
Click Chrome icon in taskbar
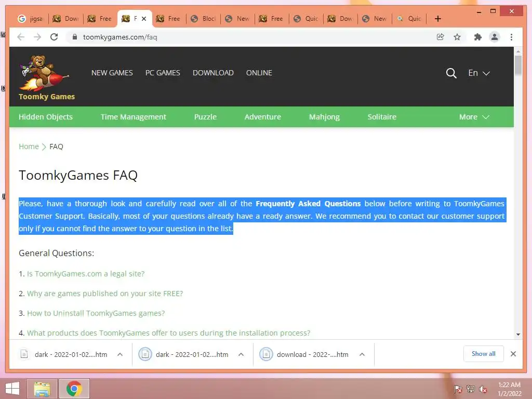(x=74, y=389)
